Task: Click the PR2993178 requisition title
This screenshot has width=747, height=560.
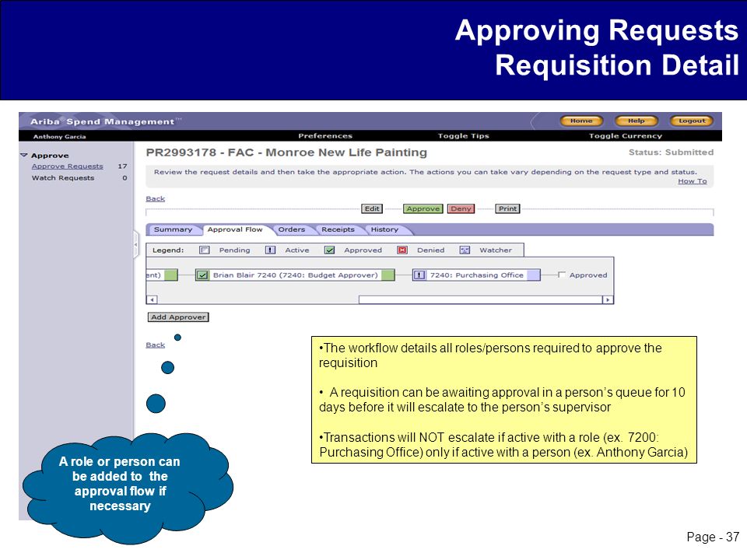Action: click(286, 152)
